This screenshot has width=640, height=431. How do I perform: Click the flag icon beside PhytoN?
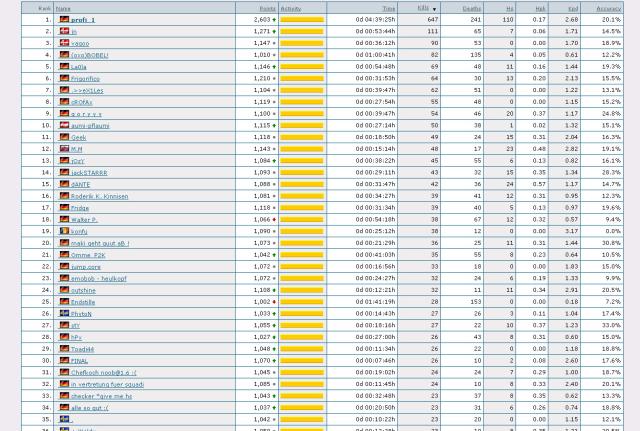point(65,313)
